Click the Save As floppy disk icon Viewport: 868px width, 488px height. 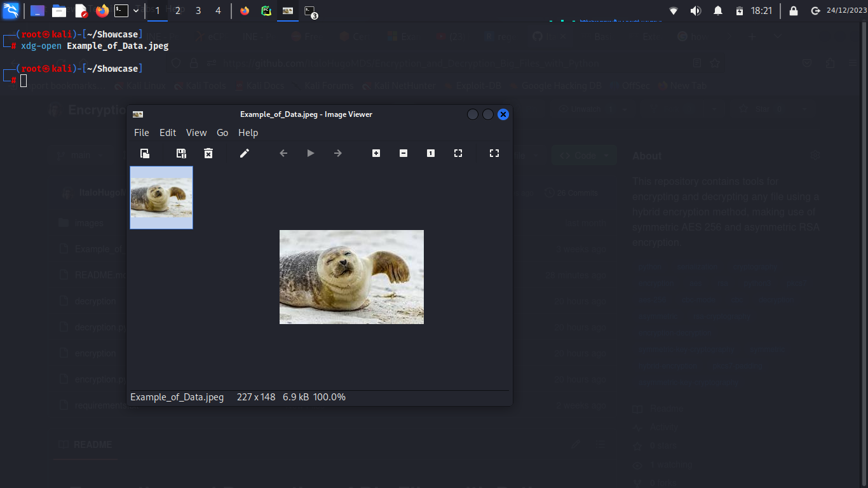181,153
